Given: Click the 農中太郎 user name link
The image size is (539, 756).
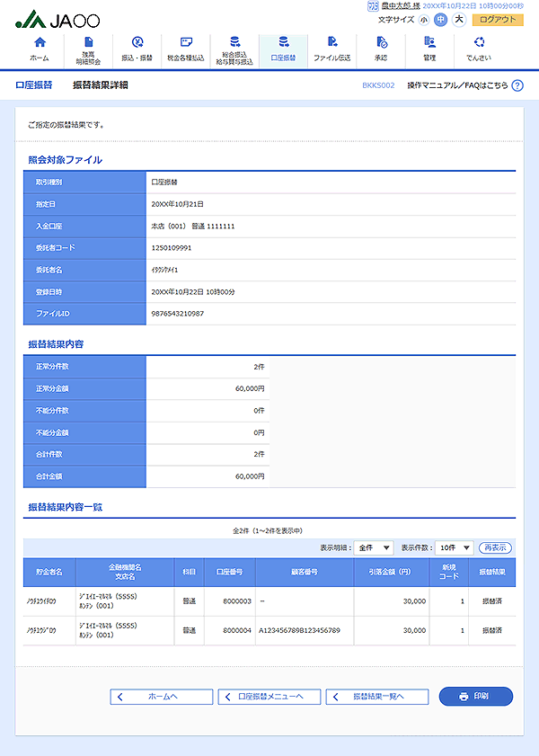Looking at the screenshot, I should point(401,5).
